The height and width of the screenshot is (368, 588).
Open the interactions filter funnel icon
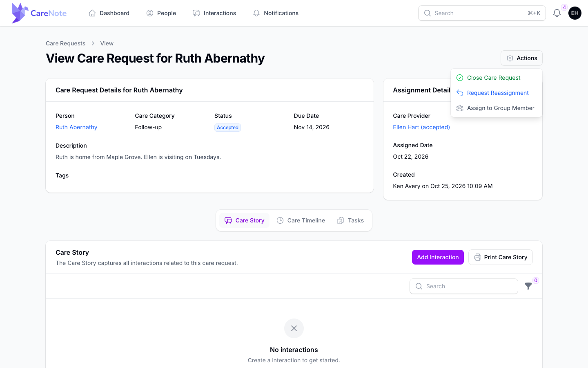pyautogui.click(x=528, y=286)
